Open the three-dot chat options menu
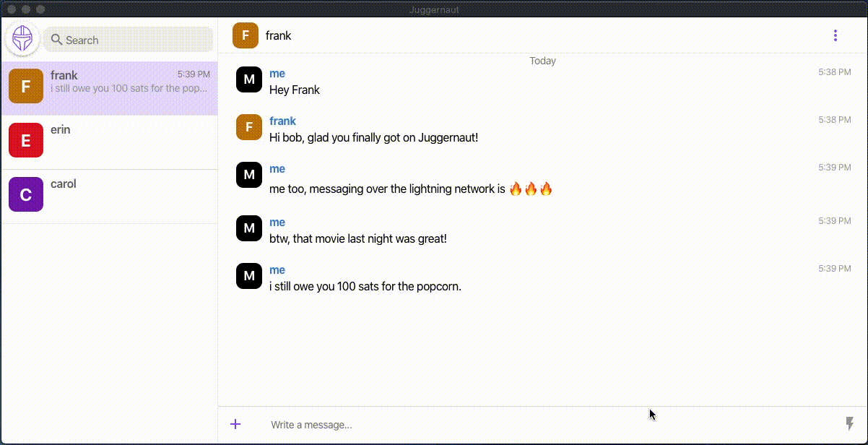 pos(836,35)
